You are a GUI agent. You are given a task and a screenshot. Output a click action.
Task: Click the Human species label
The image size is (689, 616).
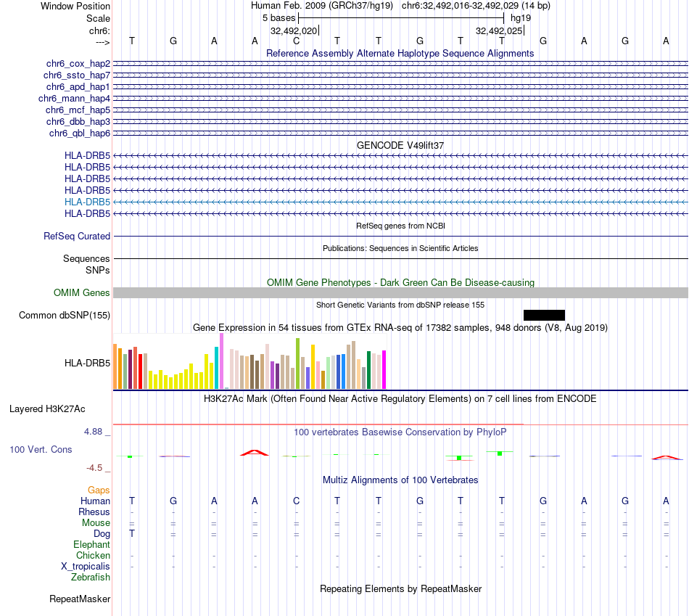click(x=95, y=501)
